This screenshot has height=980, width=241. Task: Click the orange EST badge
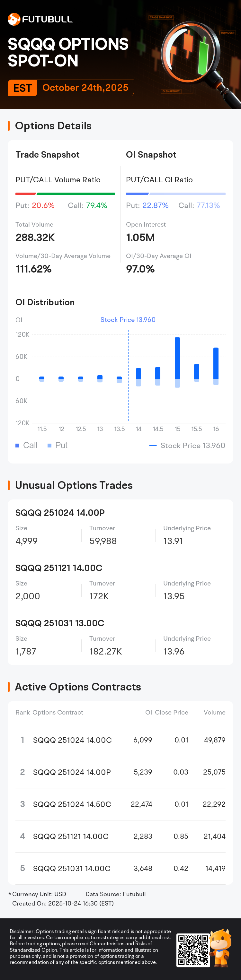pos(22,88)
